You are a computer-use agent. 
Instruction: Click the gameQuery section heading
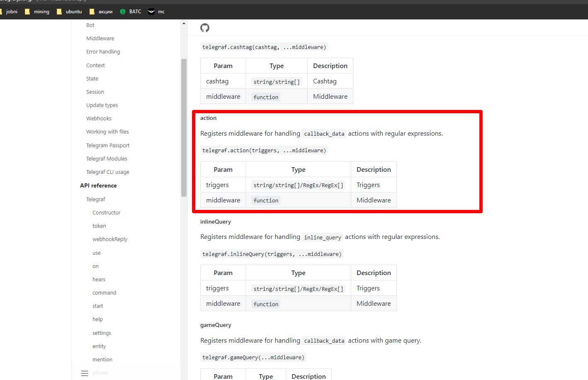[216, 325]
